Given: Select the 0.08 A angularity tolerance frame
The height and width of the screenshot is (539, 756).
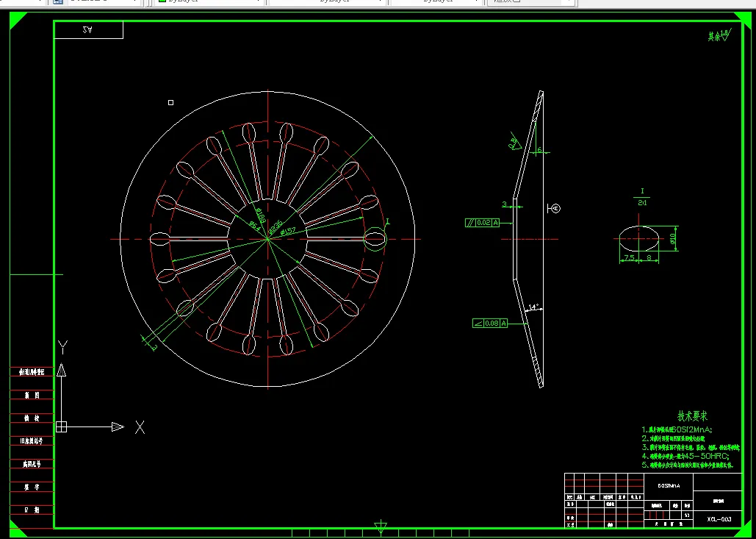Looking at the screenshot, I should point(490,324).
